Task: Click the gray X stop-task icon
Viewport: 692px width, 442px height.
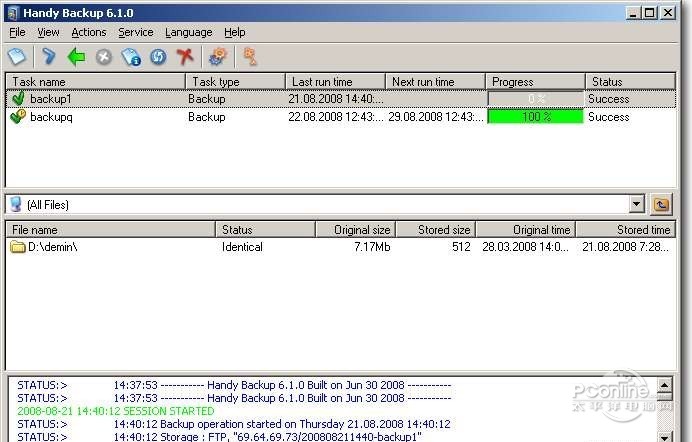Action: (x=104, y=57)
